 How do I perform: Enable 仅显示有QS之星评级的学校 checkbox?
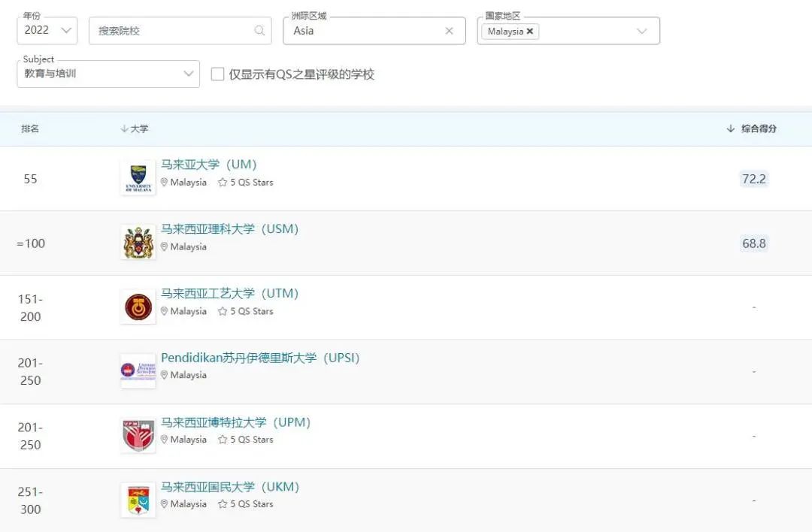click(x=218, y=74)
